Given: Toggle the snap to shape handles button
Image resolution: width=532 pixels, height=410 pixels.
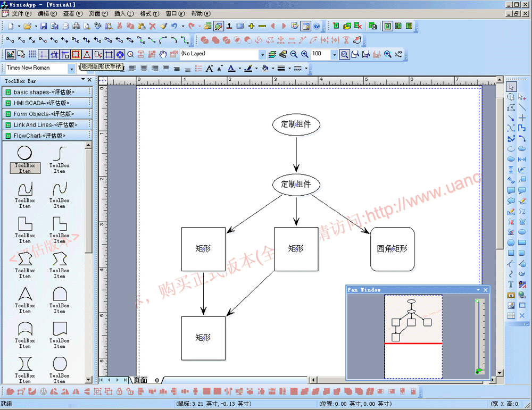Looking at the screenshot, I should 76,54.
